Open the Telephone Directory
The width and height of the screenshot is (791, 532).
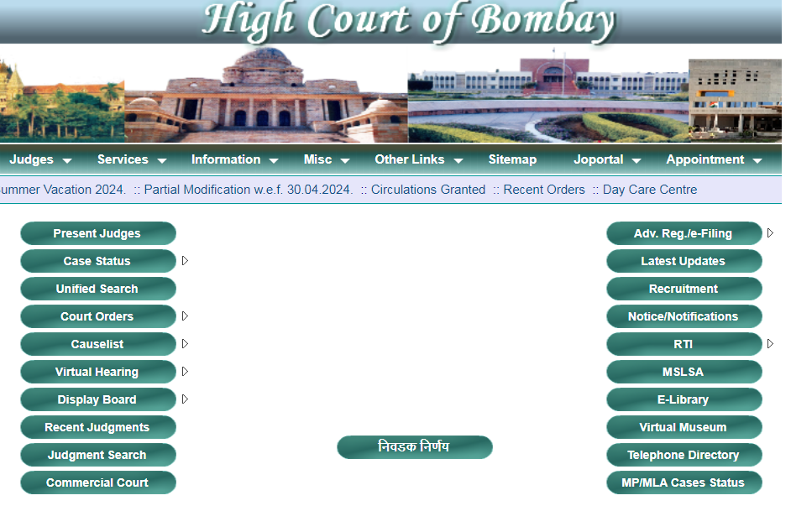pyautogui.click(x=684, y=456)
